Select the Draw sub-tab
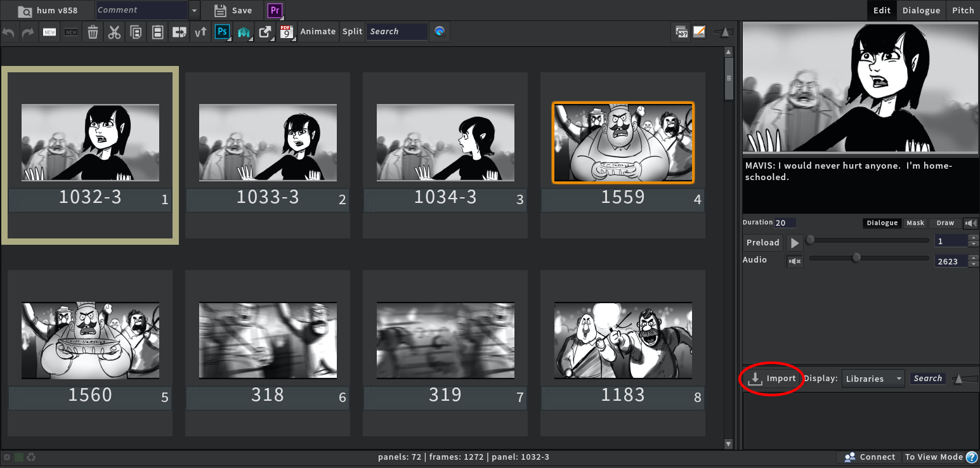Screen dimensions: 980x468 point(945,223)
